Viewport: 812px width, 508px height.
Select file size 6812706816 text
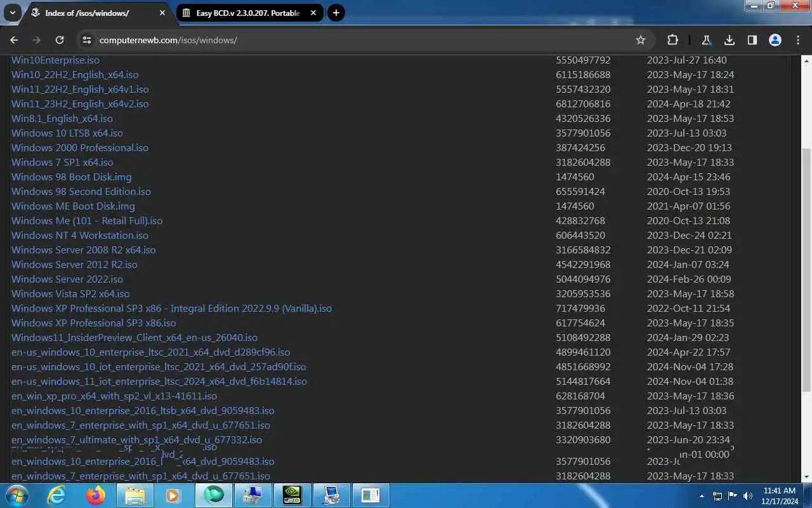(583, 104)
